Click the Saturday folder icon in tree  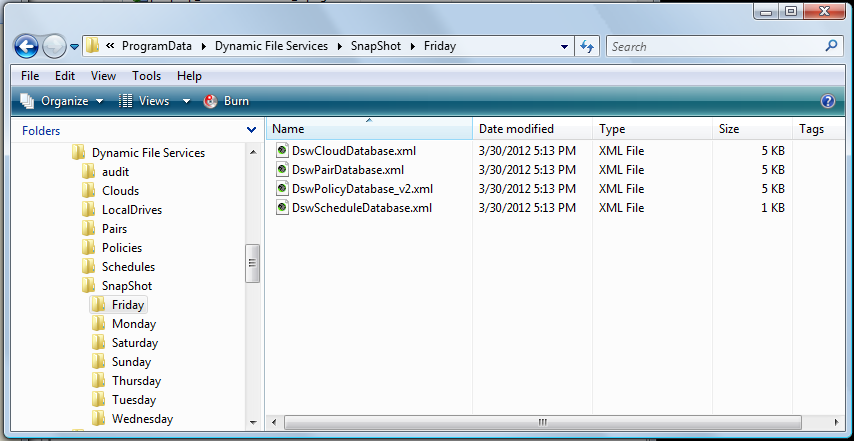pyautogui.click(x=98, y=343)
